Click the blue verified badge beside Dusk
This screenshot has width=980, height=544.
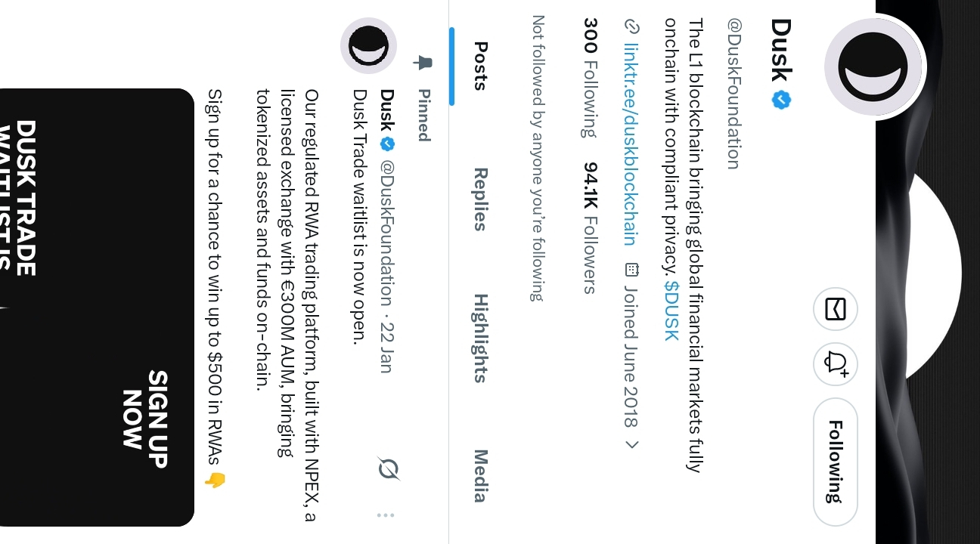(x=781, y=100)
